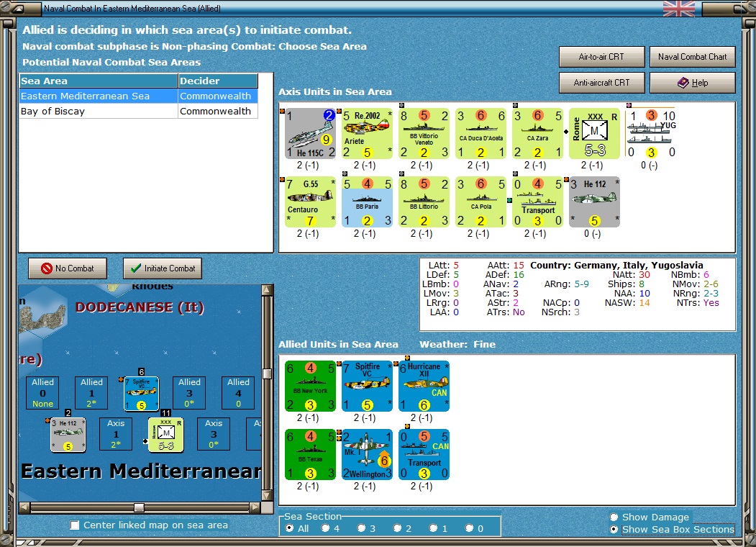The image size is (756, 547).
Task: Select Bay of Biscay row
Action: click(x=139, y=111)
